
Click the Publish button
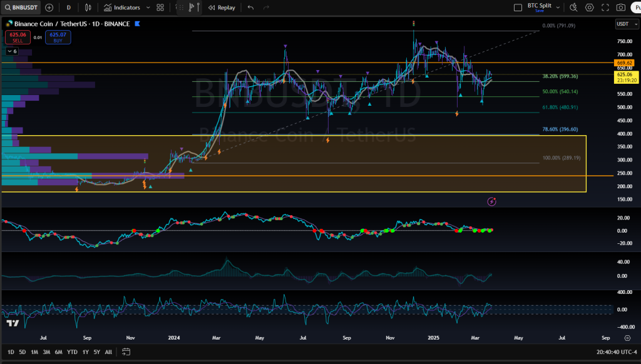coord(636,8)
